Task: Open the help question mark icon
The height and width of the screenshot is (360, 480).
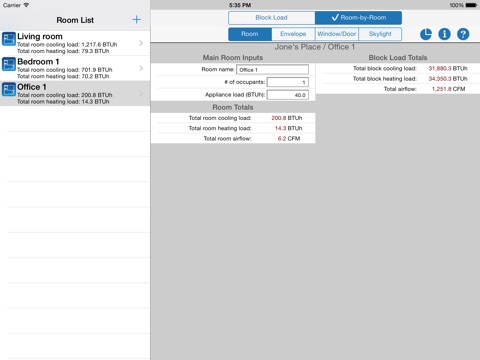Action: pos(463,34)
